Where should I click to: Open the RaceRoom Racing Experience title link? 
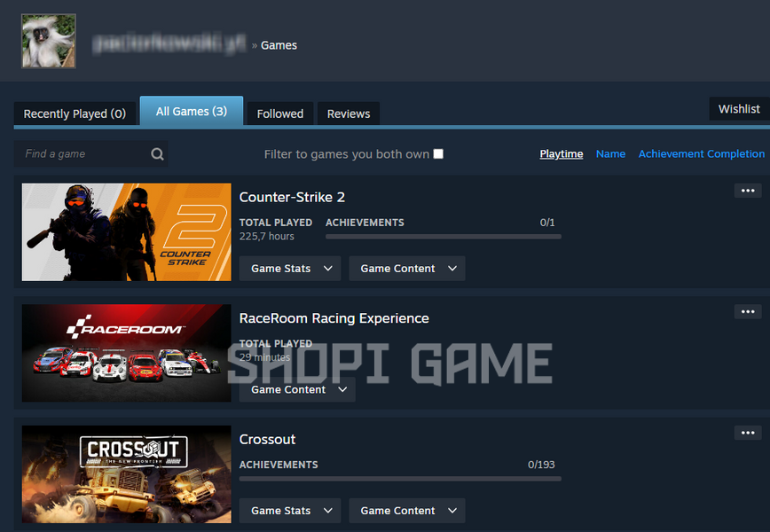click(334, 318)
